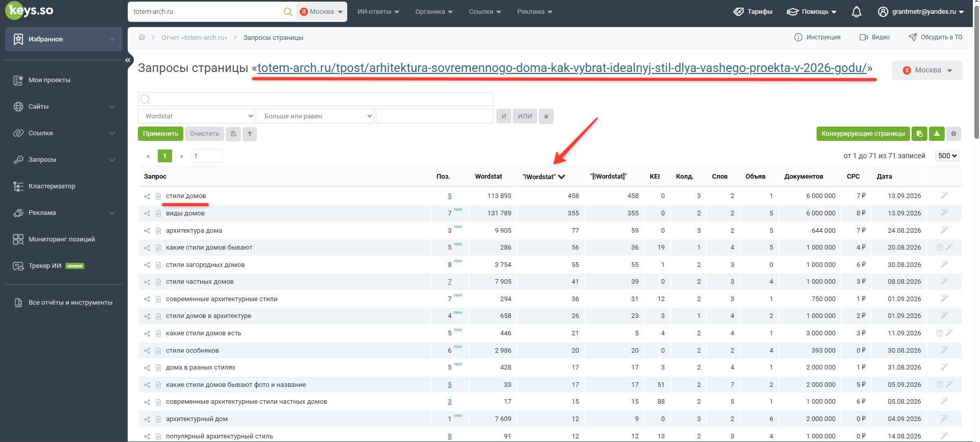This screenshot has width=980, height=442.
Task: Open Видео link
Action: point(875,37)
